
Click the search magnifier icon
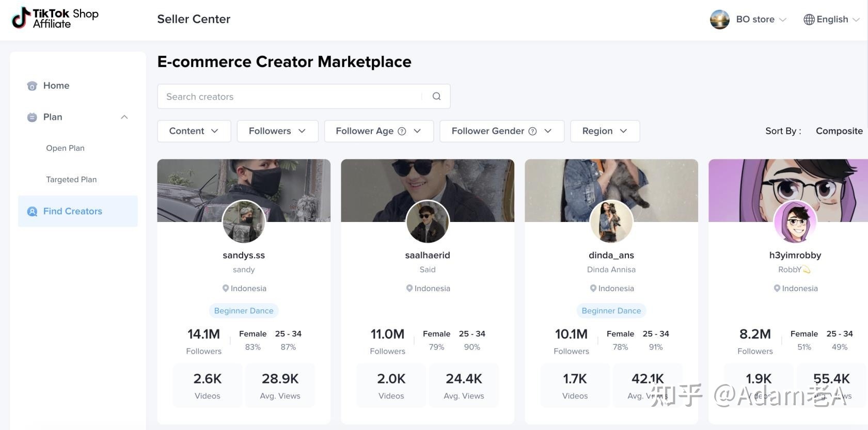click(436, 97)
